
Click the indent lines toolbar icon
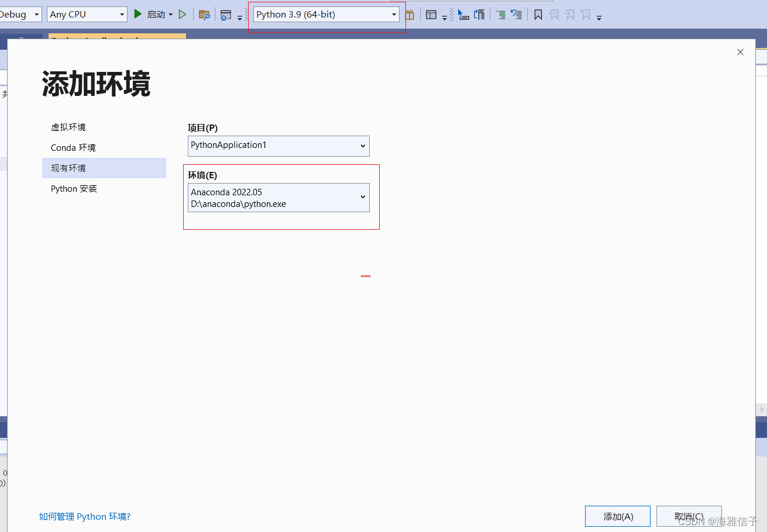(x=501, y=15)
